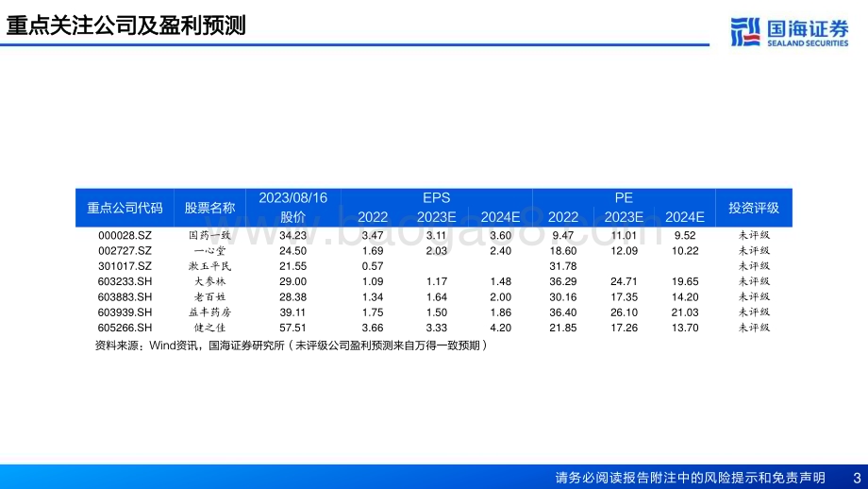
Task: Select stock code 605266.SH
Action: pyautogui.click(x=125, y=328)
